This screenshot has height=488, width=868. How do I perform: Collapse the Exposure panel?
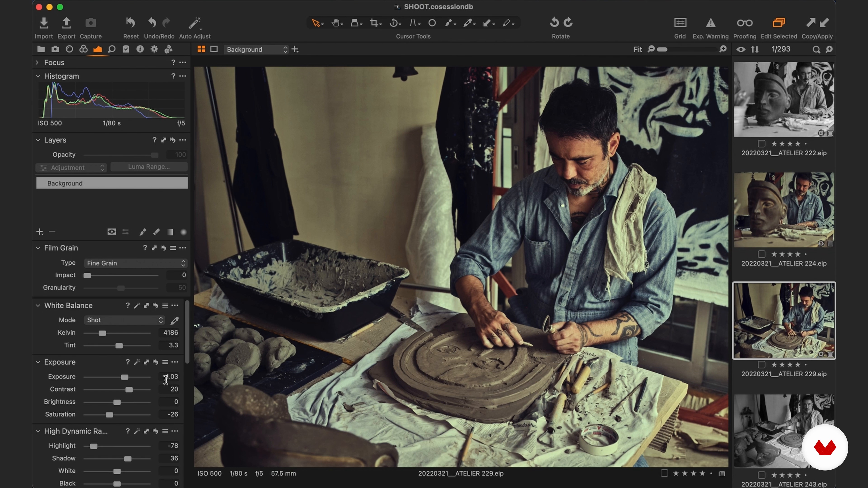tap(38, 362)
